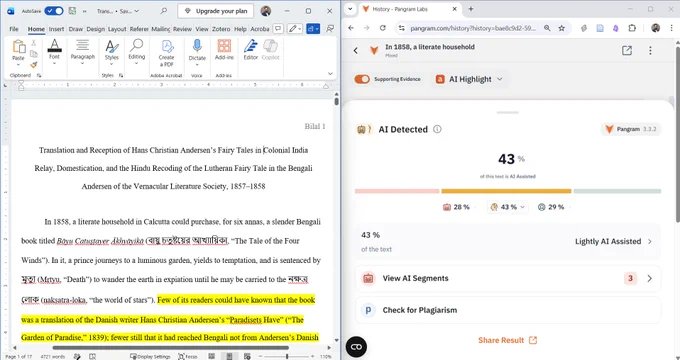Viewport: 680px width, 360px height.
Task: Open the Styles gallery button
Action: coord(111,52)
